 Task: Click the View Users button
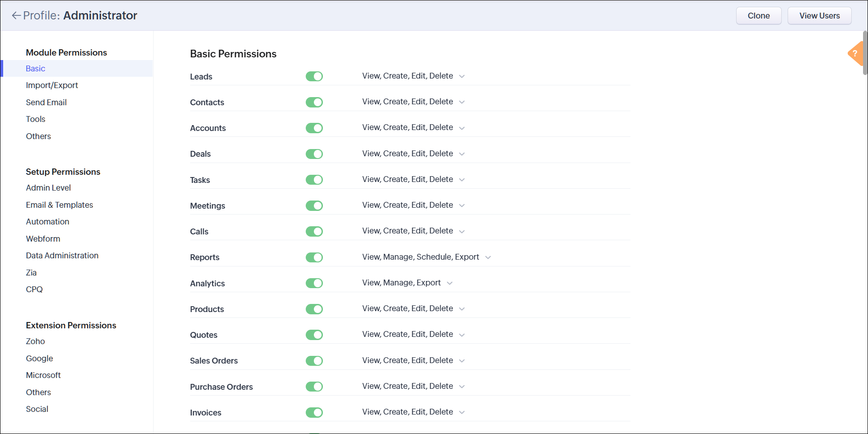point(820,16)
